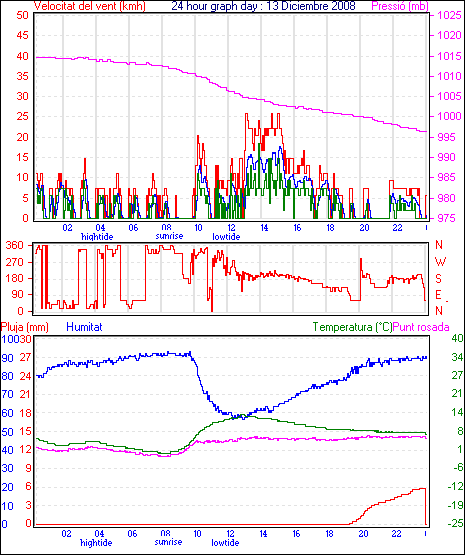465x556 pixels.
Task: Click the "Humitat" legend label
Action: [x=84, y=327]
